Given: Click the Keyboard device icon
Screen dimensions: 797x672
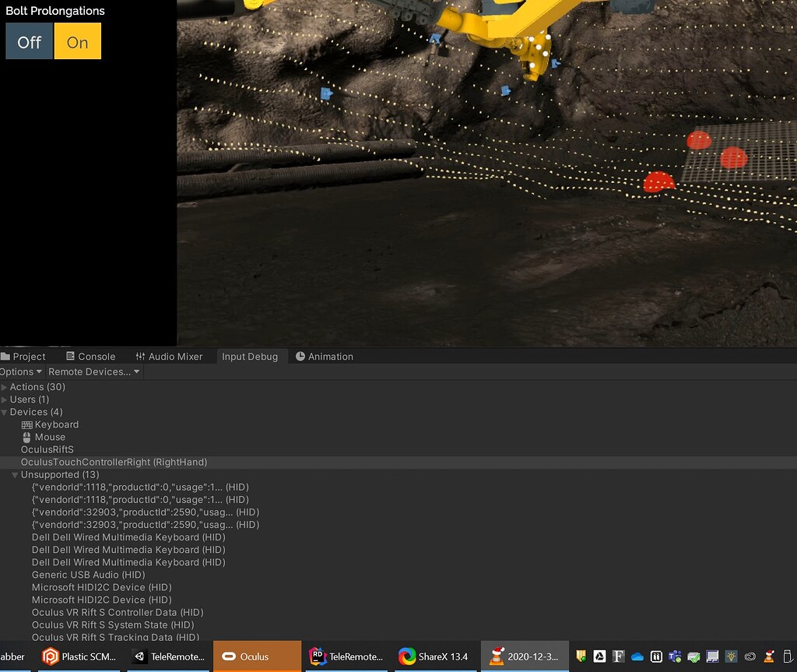Looking at the screenshot, I should pos(26,424).
